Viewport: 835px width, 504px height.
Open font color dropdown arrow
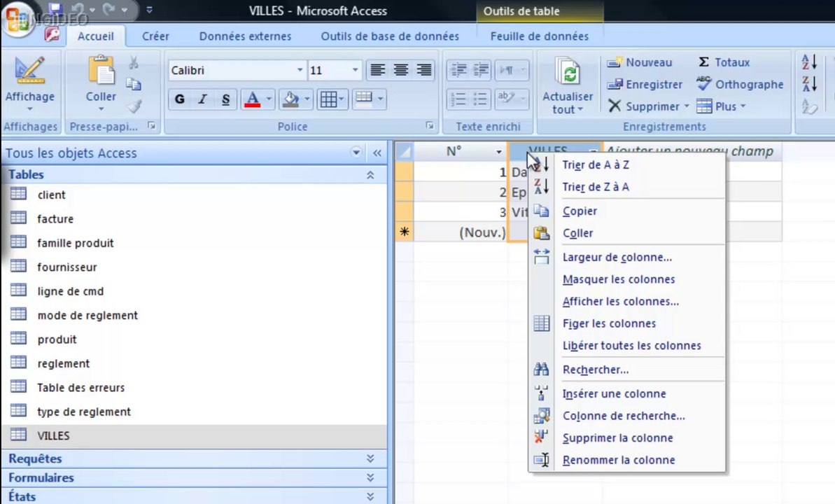click(x=269, y=99)
